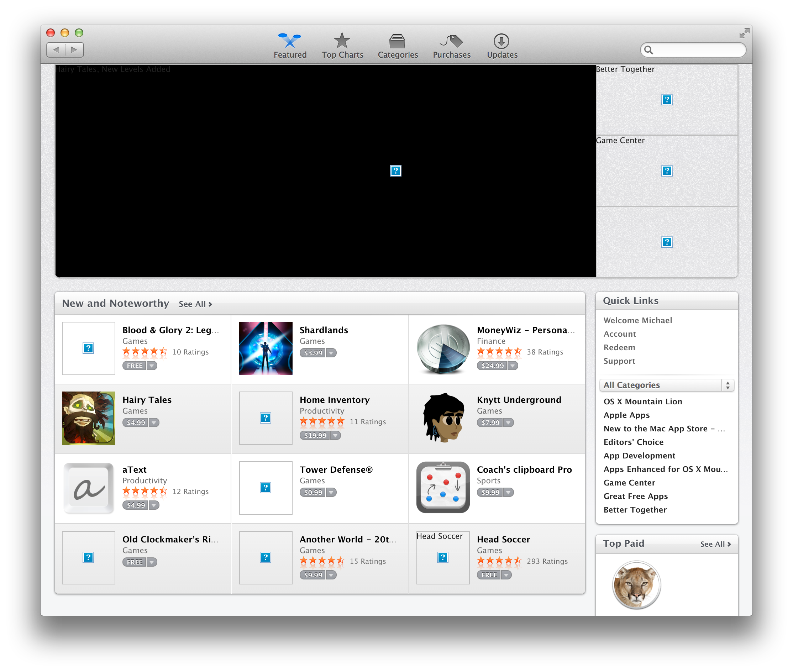Click See All next to New and Noteworthy
793x672 pixels.
195,304
